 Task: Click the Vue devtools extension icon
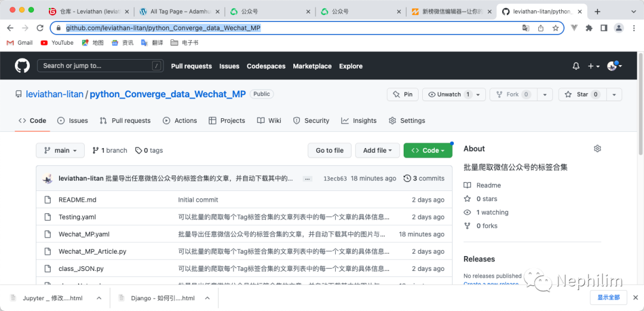click(575, 28)
